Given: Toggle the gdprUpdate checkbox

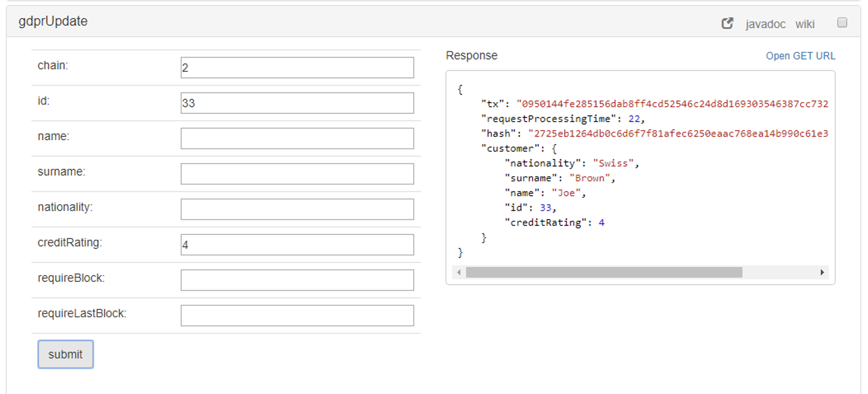Looking at the screenshot, I should click(x=842, y=23).
